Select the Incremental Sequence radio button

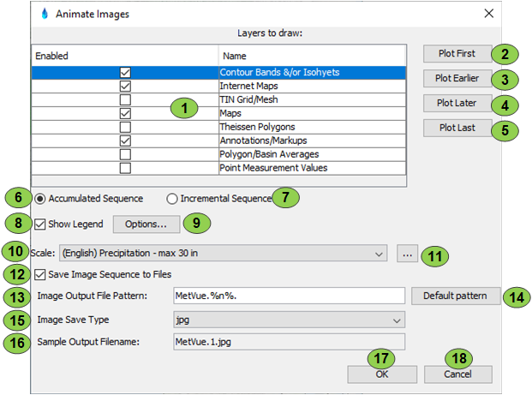[172, 199]
